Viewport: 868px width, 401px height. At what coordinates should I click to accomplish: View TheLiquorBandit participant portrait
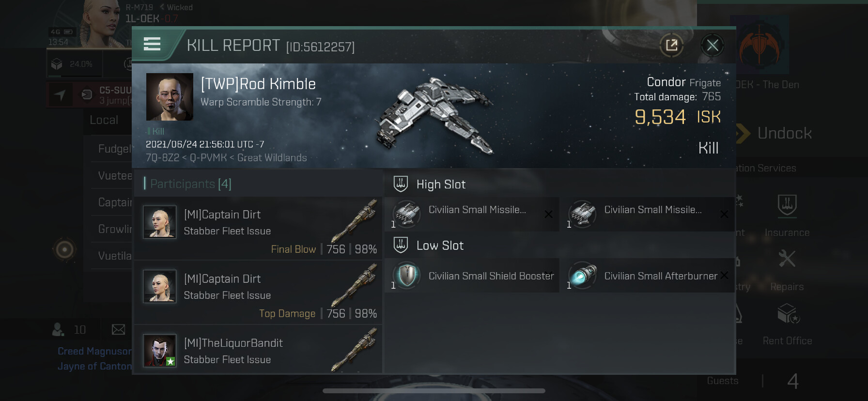click(159, 351)
